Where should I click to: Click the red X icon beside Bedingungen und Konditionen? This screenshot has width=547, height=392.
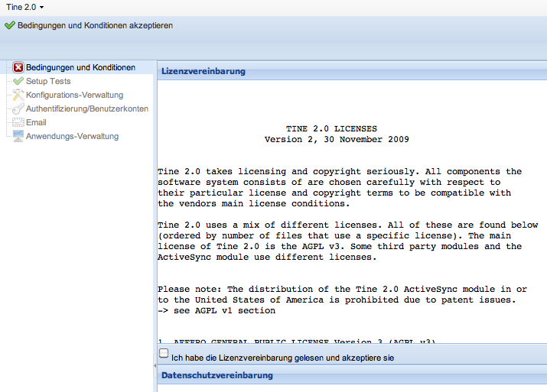(18, 67)
